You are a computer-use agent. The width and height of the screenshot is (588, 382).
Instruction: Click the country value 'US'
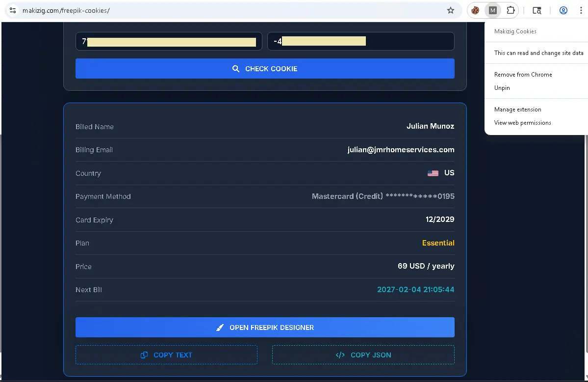point(449,173)
